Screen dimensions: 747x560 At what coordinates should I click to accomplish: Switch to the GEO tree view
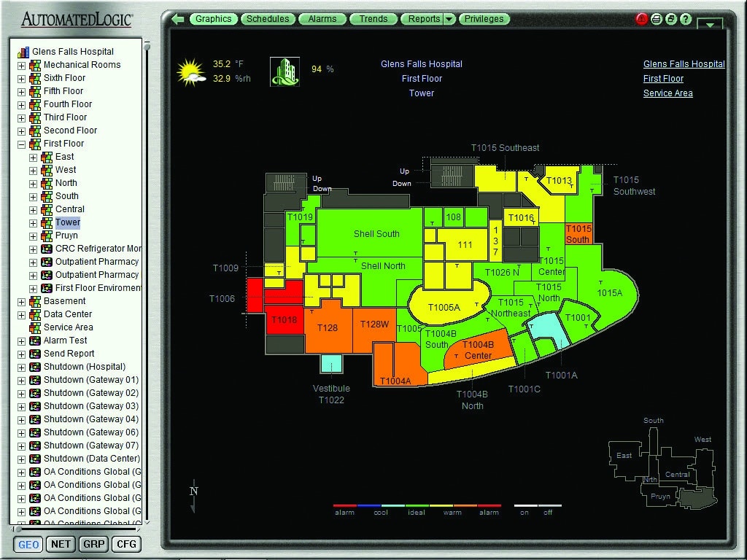click(28, 544)
